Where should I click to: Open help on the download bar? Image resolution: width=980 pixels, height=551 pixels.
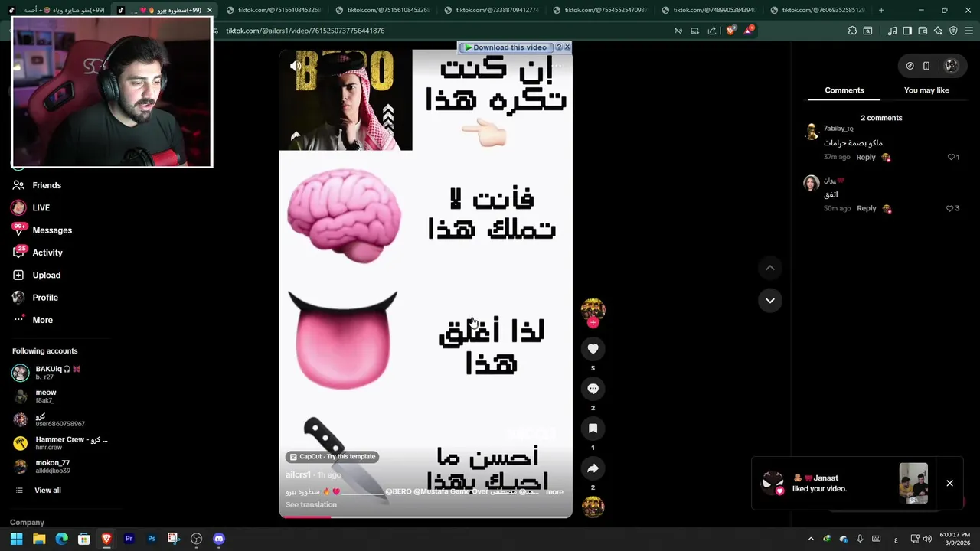[558, 47]
